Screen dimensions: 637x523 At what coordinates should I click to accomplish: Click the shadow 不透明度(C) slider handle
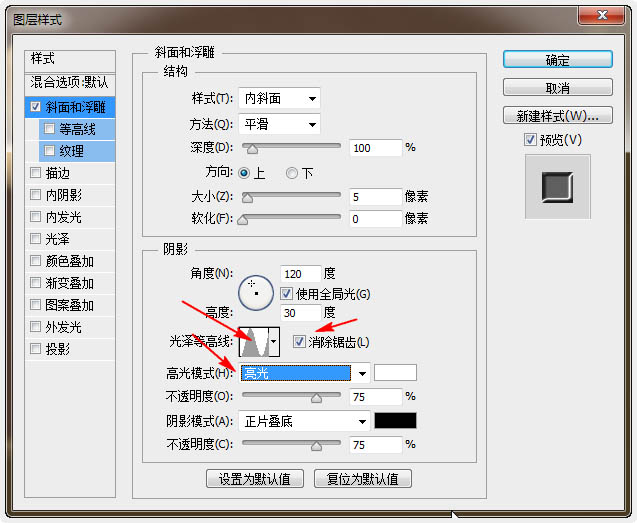(x=316, y=446)
